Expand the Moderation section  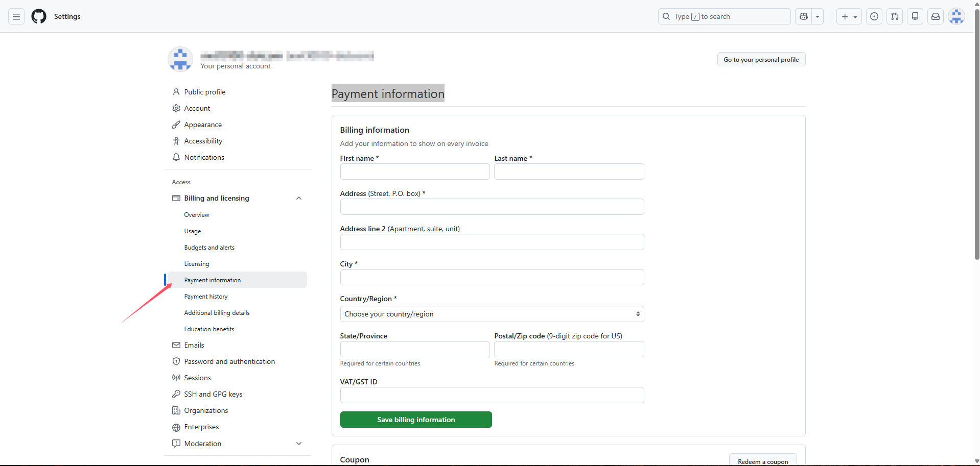point(299,444)
